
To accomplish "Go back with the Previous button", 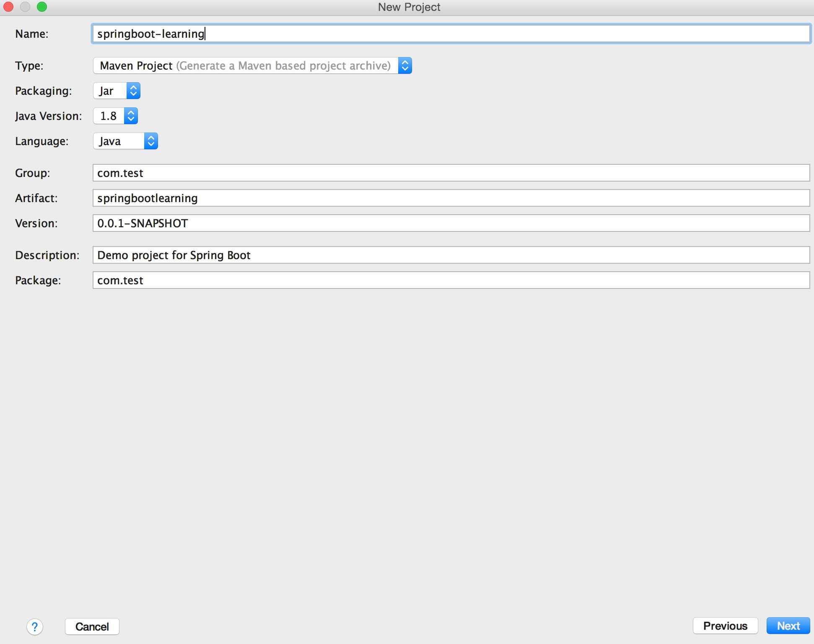I will coord(725,626).
